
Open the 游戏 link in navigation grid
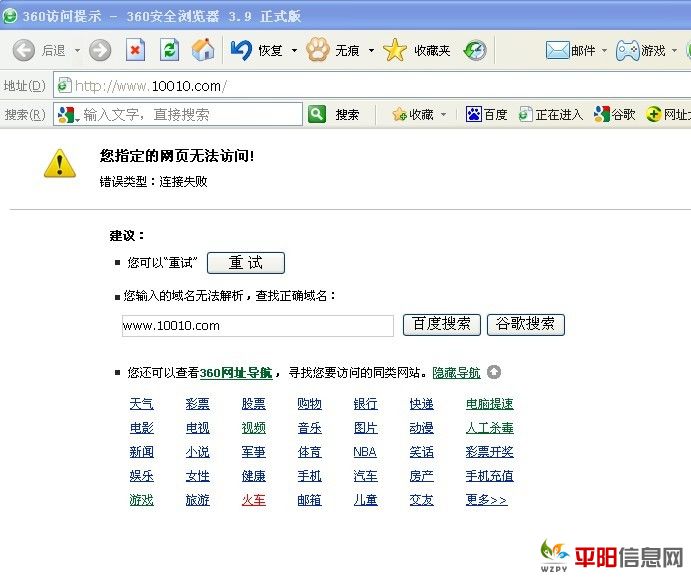pyautogui.click(x=141, y=500)
